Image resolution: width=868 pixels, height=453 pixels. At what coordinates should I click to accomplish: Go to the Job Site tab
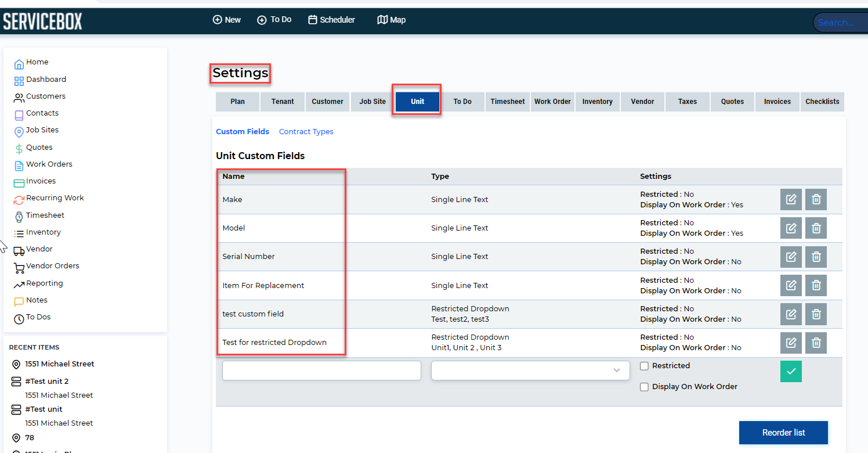point(372,102)
